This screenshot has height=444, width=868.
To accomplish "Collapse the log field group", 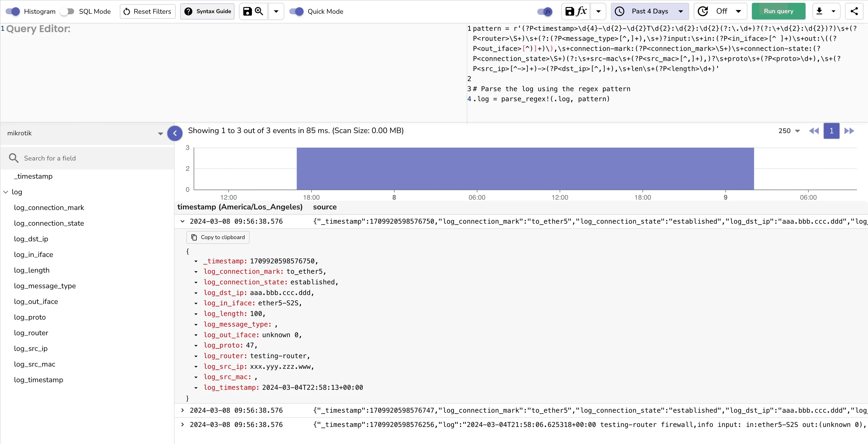I will click(5, 192).
